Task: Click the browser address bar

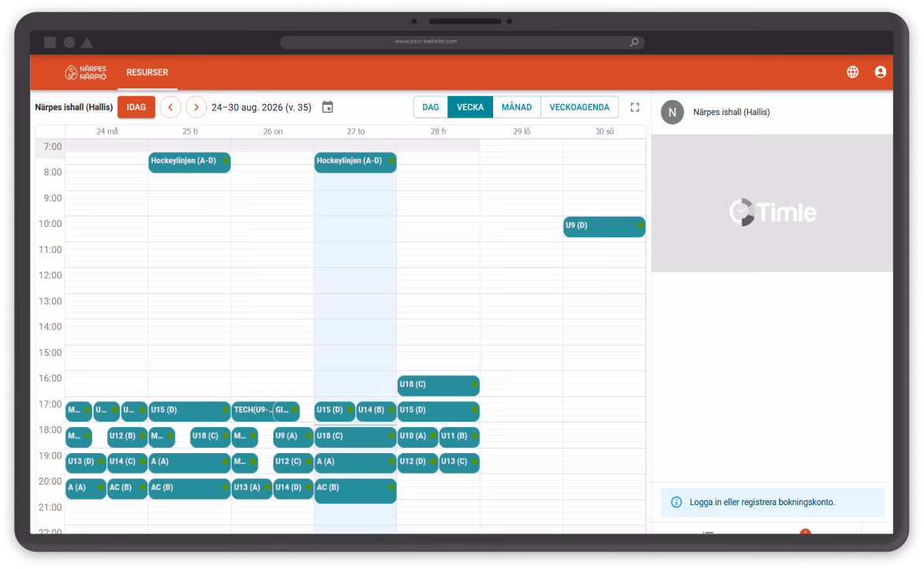Action: tap(462, 42)
